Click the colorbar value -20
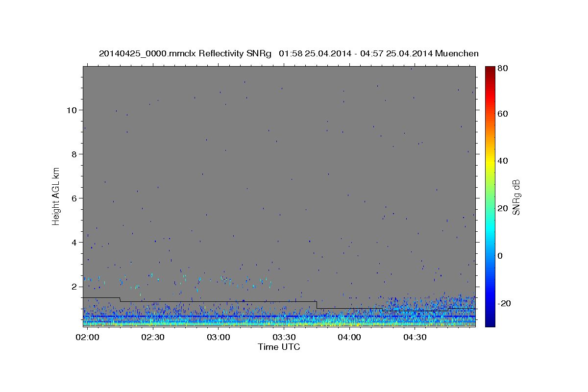This screenshot has height=392, width=588. point(505,303)
